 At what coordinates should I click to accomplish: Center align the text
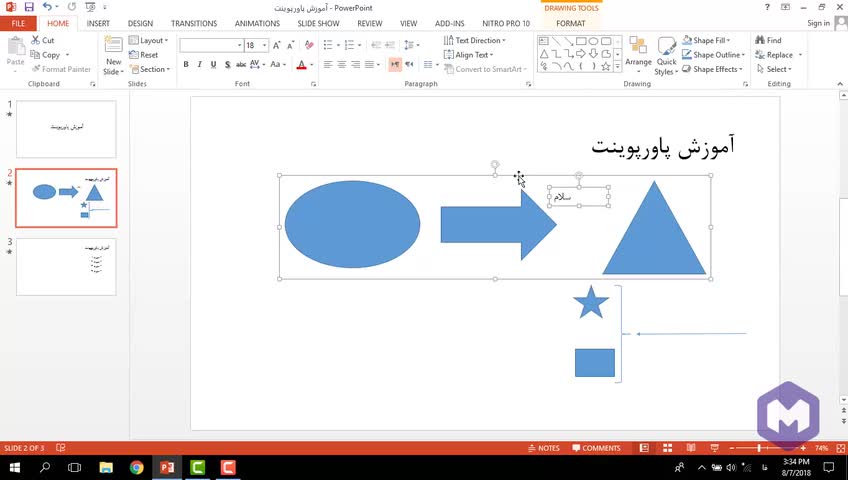342,64
